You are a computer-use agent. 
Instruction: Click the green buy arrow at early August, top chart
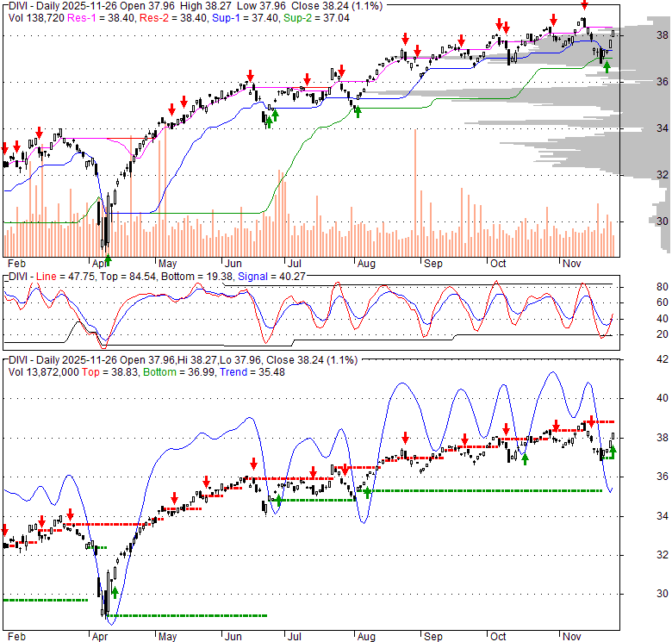click(x=358, y=112)
